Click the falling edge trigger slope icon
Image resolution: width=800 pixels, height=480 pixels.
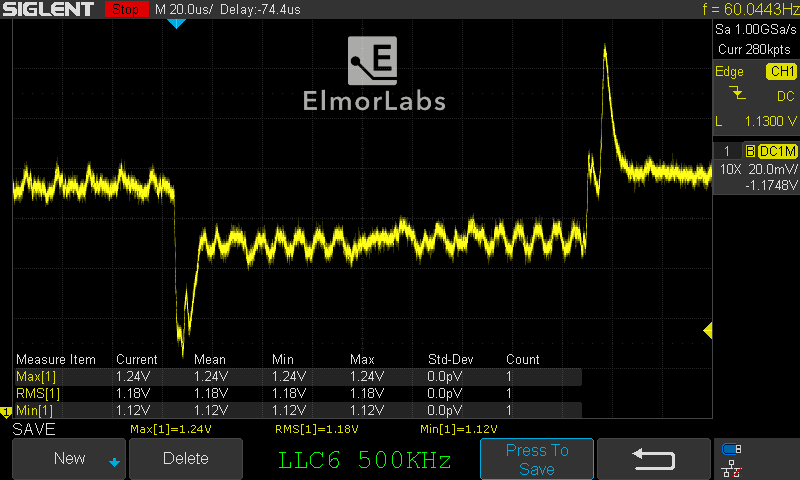tap(737, 92)
